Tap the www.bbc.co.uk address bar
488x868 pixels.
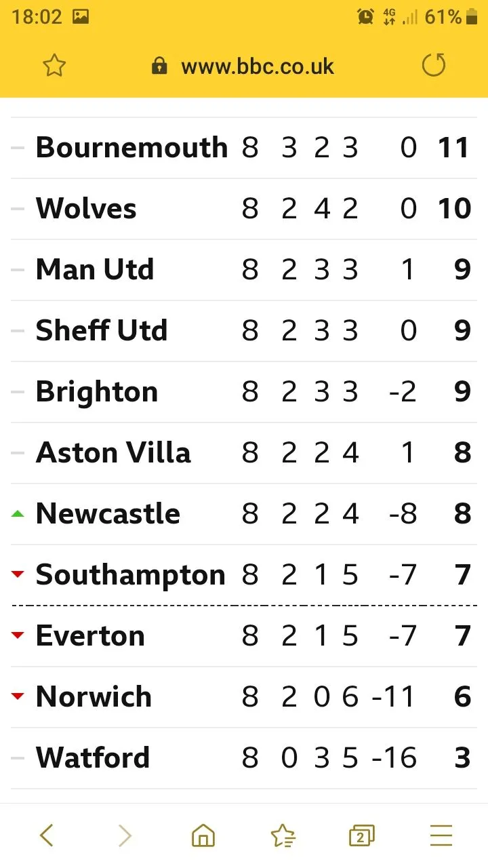[258, 66]
